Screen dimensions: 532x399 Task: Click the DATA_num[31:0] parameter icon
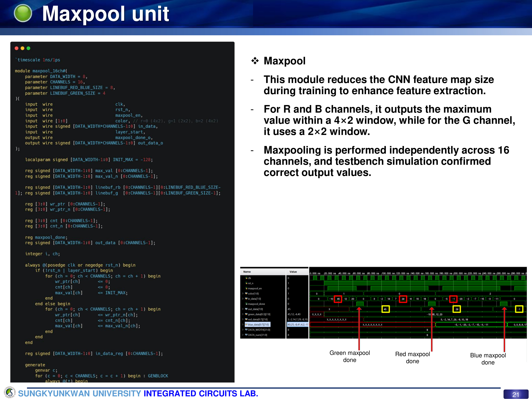click(x=246, y=335)
